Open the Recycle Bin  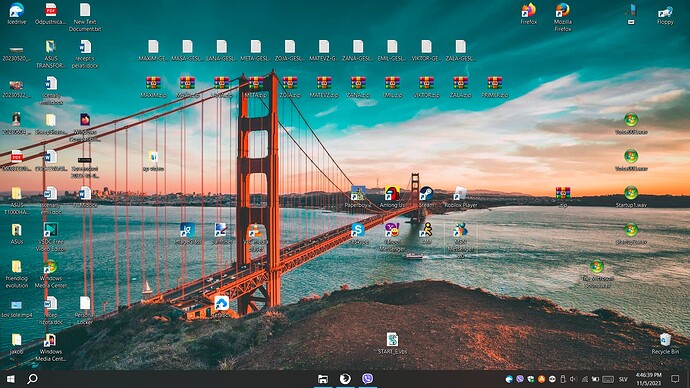point(665,343)
